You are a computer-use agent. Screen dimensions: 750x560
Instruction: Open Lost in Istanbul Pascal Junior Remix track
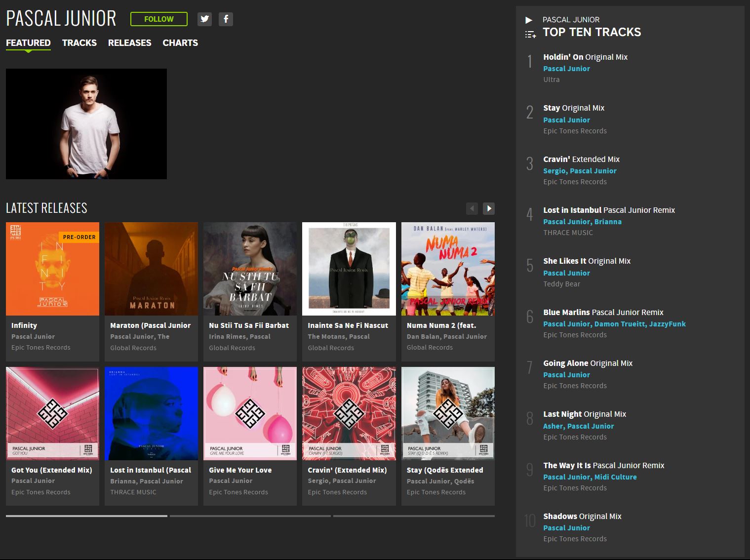pyautogui.click(x=609, y=210)
